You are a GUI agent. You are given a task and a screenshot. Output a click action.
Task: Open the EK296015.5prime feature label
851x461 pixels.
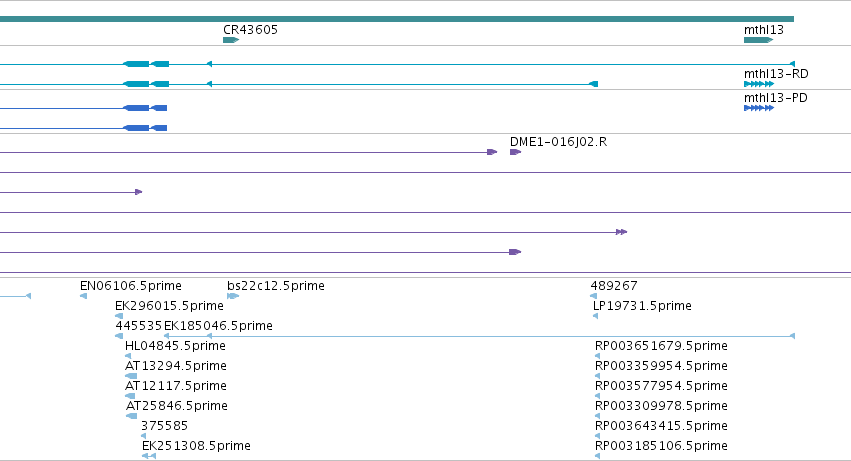[x=169, y=306]
